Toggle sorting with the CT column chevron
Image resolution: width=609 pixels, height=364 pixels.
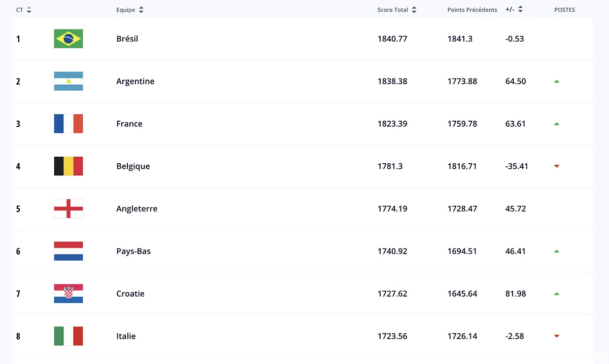click(29, 9)
